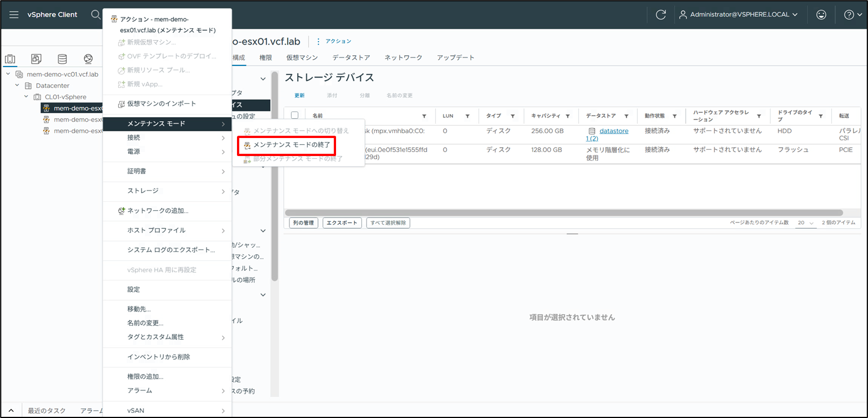Open the hamburger navigation menu icon
The height and width of the screenshot is (418, 868).
click(14, 15)
